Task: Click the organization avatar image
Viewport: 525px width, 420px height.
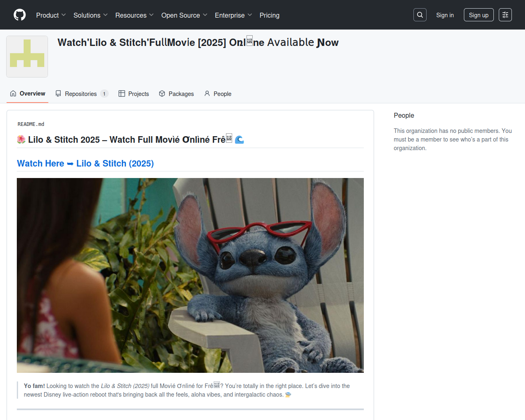Action: click(27, 57)
